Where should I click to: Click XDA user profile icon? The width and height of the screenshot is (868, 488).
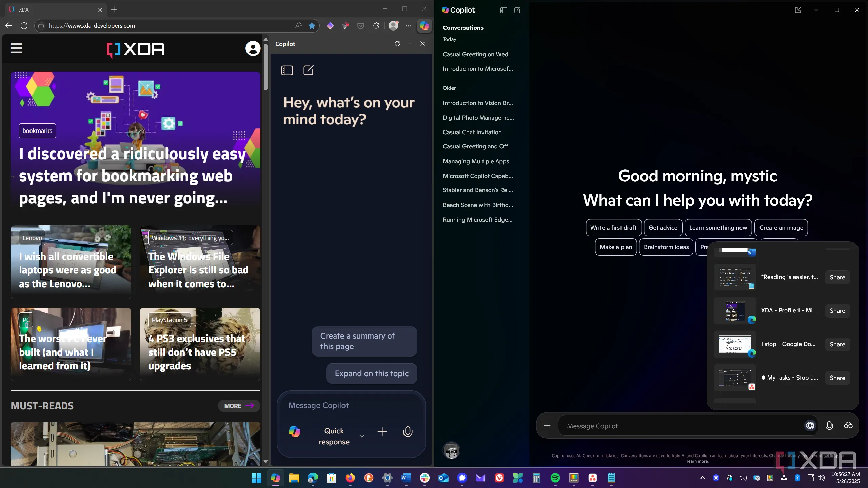(253, 48)
